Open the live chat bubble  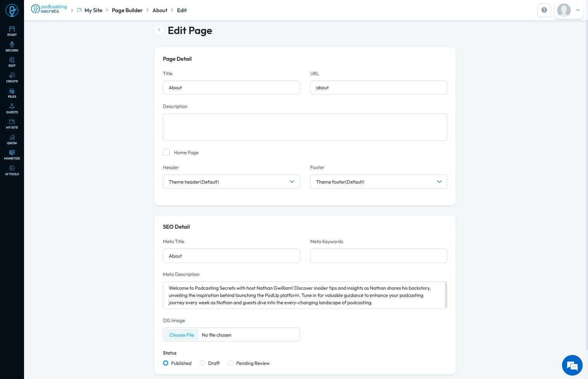572,365
